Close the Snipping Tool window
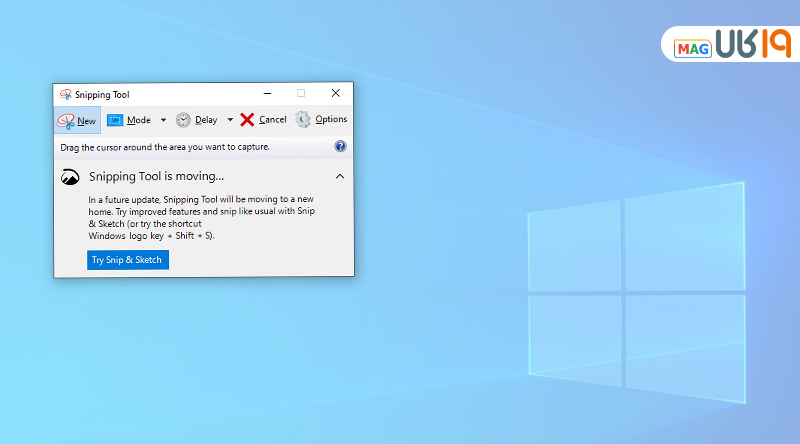This screenshot has height=444, width=800. click(x=336, y=93)
